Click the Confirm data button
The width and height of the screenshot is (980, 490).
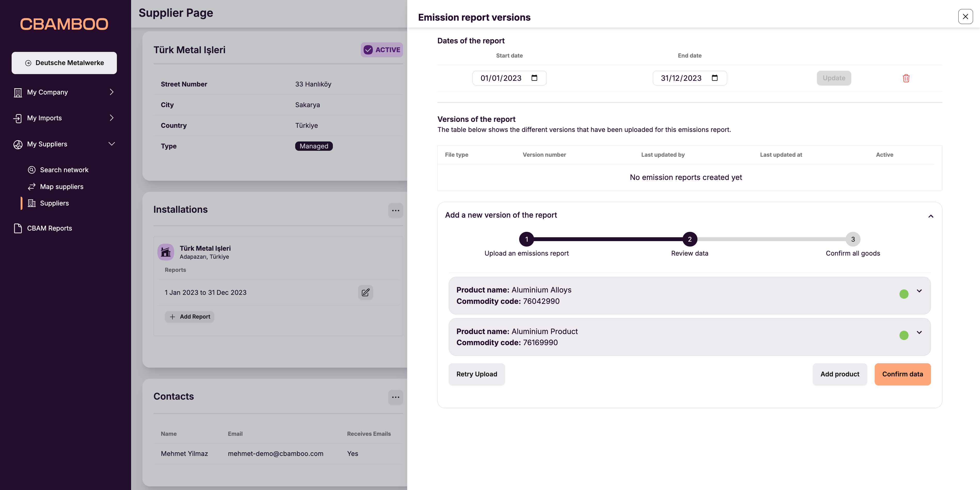point(902,374)
